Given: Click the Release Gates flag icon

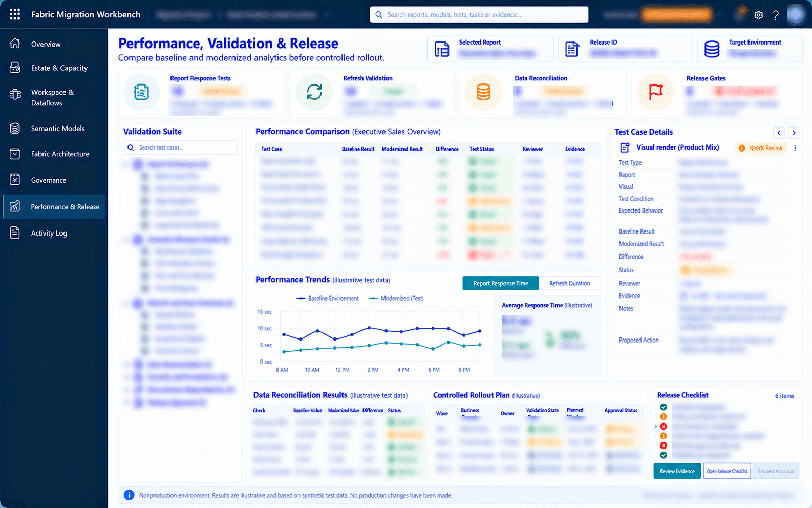Looking at the screenshot, I should [655, 92].
